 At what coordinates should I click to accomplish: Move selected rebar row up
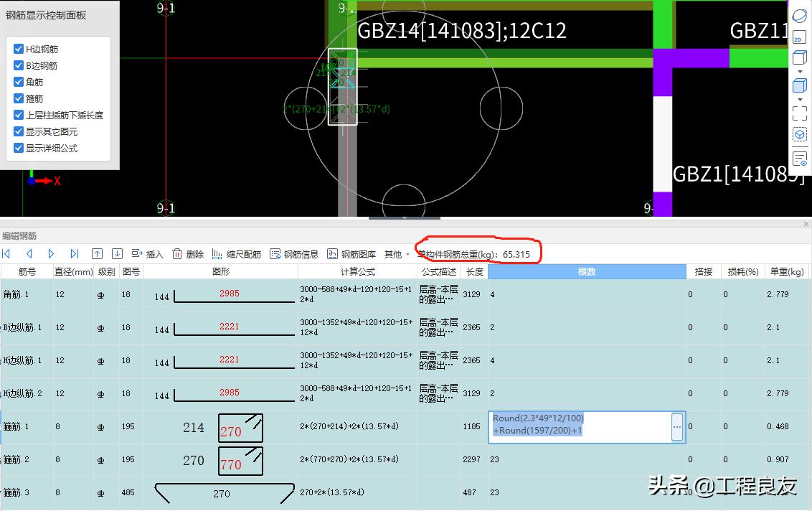pos(97,254)
